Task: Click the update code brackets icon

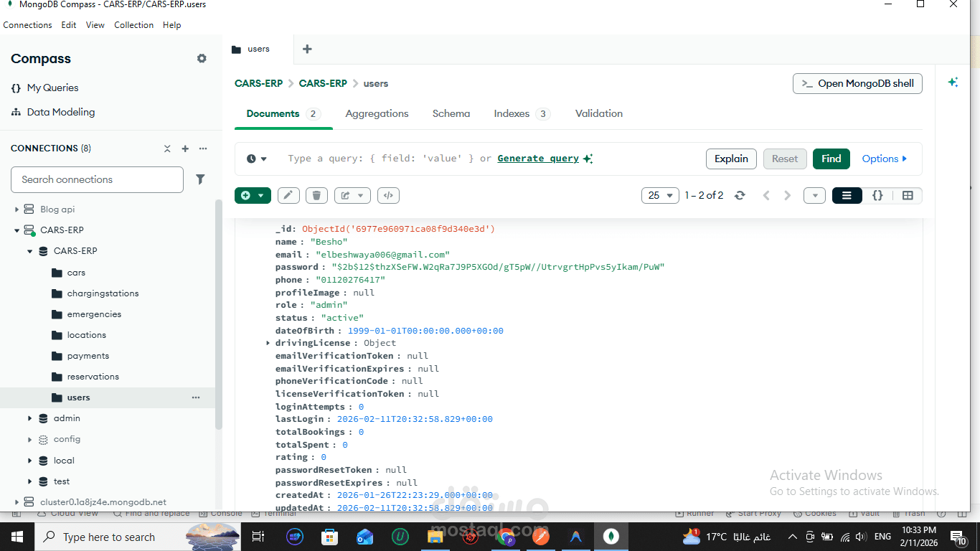Action: [x=388, y=195]
